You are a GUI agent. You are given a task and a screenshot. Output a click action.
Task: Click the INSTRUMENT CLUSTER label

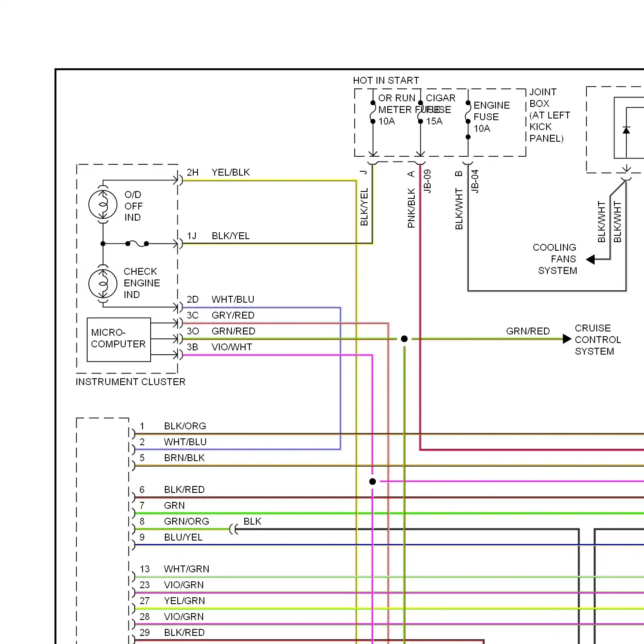pyautogui.click(x=131, y=382)
